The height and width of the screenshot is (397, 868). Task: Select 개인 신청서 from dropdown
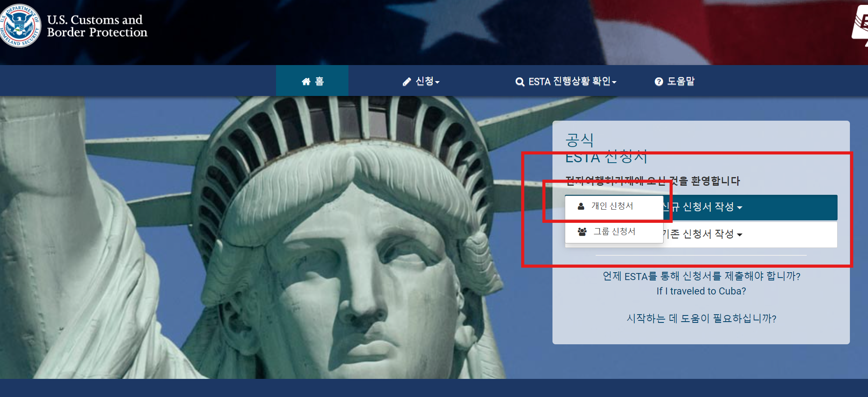[x=614, y=207]
